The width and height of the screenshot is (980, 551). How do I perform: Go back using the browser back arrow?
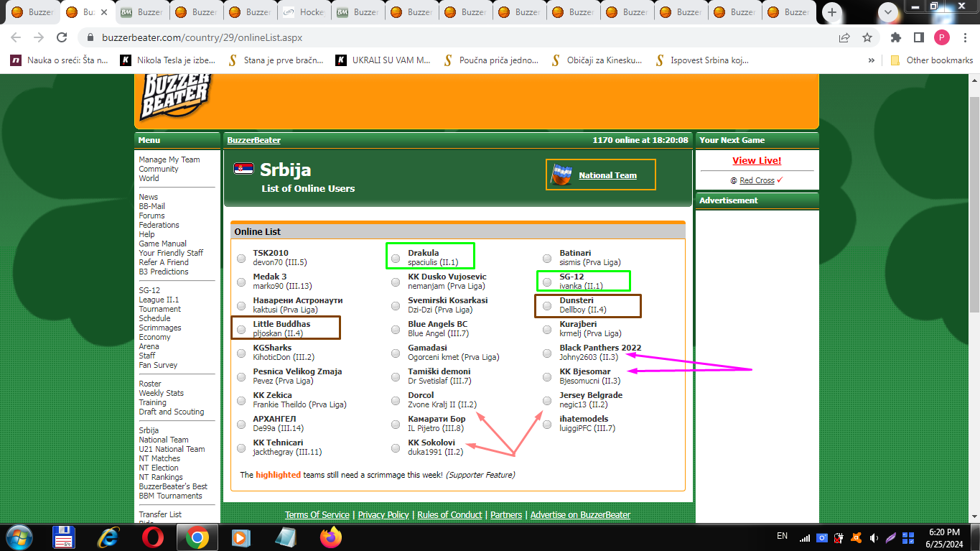16,37
